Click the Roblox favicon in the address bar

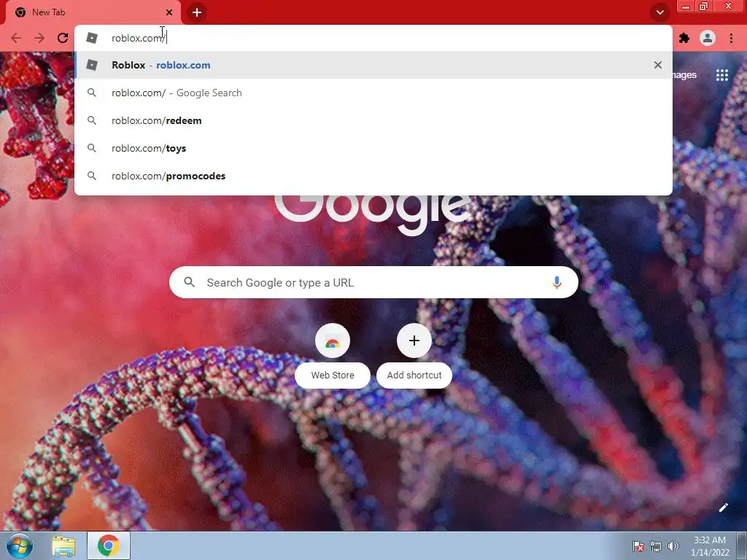pyautogui.click(x=92, y=38)
